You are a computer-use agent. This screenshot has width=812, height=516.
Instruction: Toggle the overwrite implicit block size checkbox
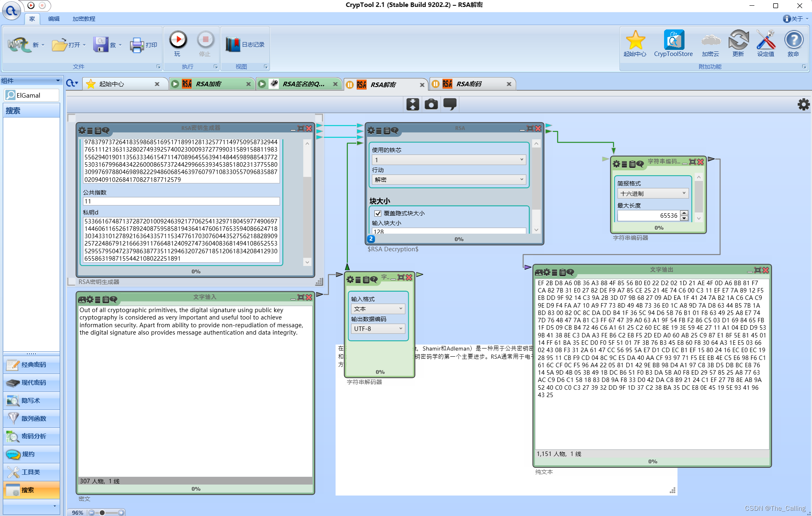click(x=378, y=213)
